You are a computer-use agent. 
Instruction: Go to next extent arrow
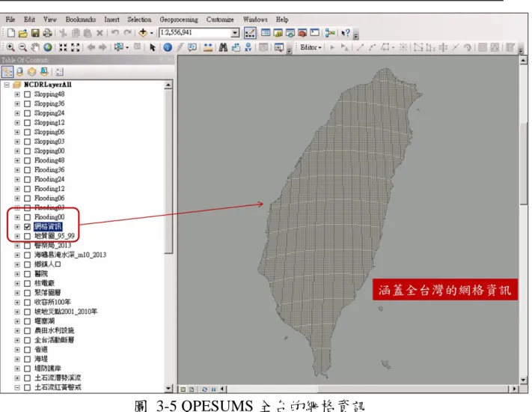[103, 47]
